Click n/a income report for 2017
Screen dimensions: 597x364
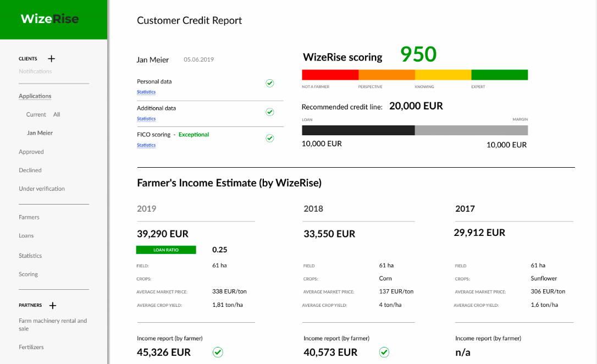pos(463,352)
